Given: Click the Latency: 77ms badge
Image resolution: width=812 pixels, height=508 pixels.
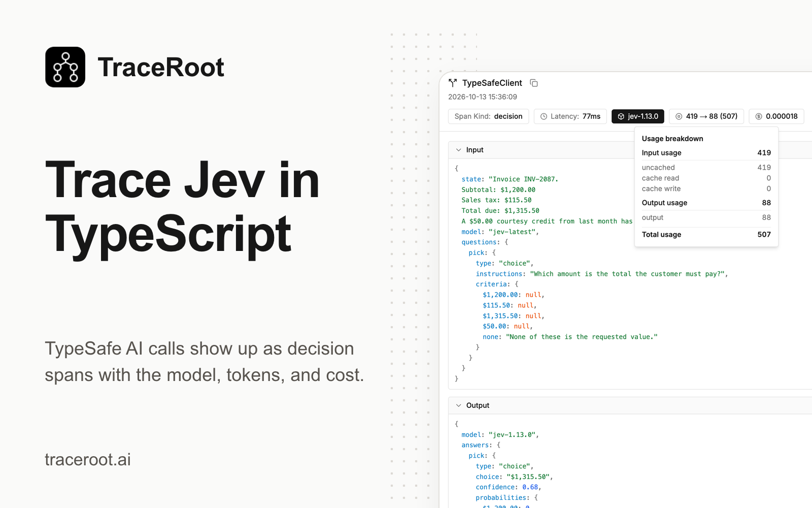Looking at the screenshot, I should point(570,116).
